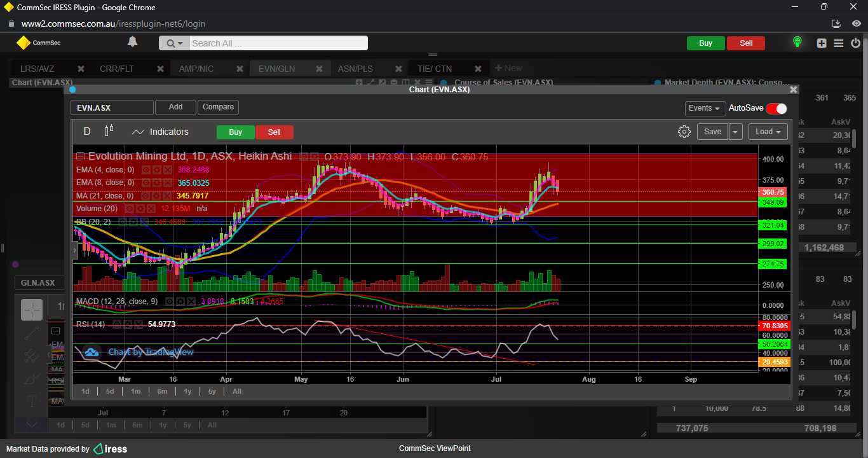Remove the MA (21, close, 0) indicator
Screen dimensions: 868x458
[x=167, y=195]
